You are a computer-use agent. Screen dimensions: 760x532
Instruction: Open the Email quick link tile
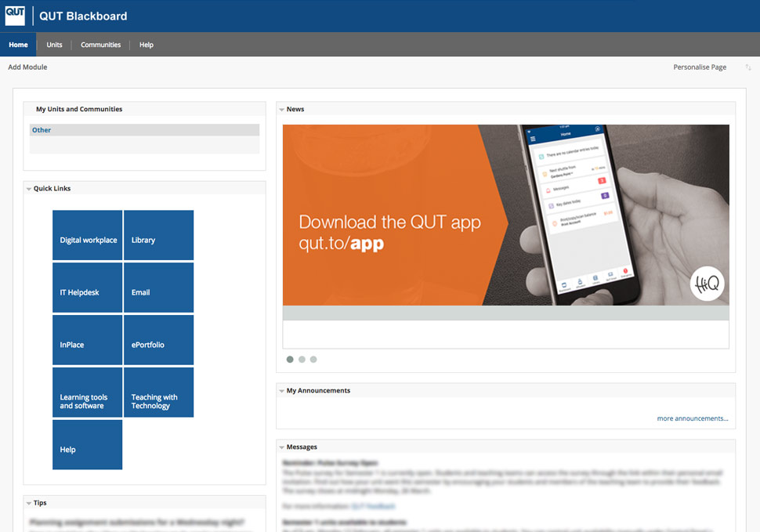click(158, 288)
